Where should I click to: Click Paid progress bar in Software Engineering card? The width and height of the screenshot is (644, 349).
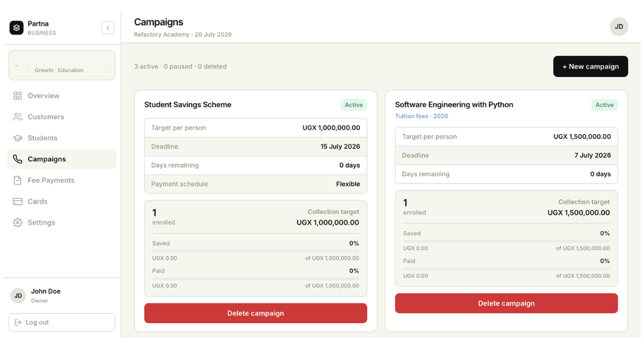point(506,269)
